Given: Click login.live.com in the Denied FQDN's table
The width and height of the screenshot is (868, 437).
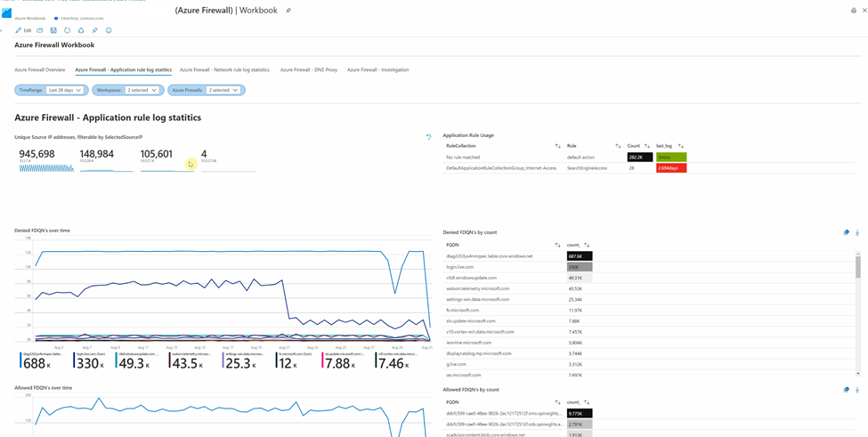Looking at the screenshot, I should coord(460,267).
